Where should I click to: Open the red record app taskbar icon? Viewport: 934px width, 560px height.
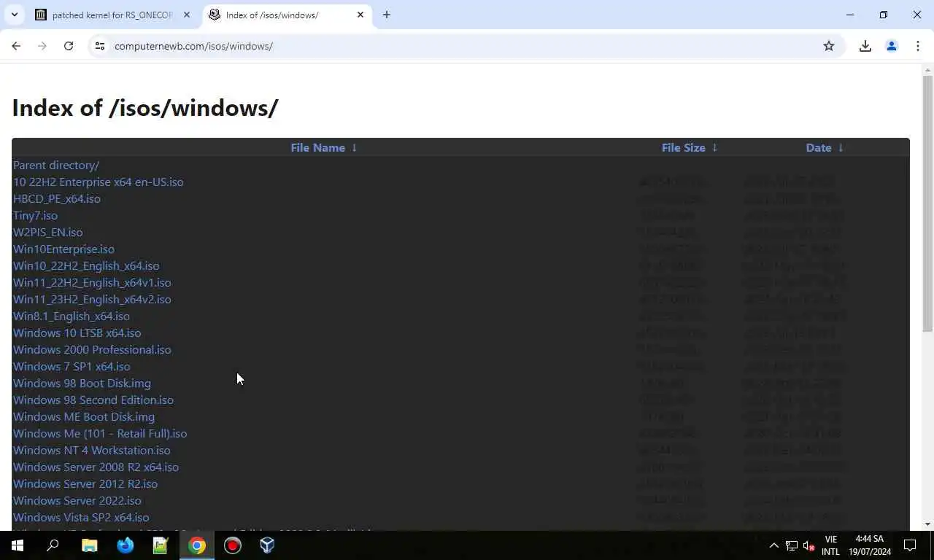click(232, 545)
